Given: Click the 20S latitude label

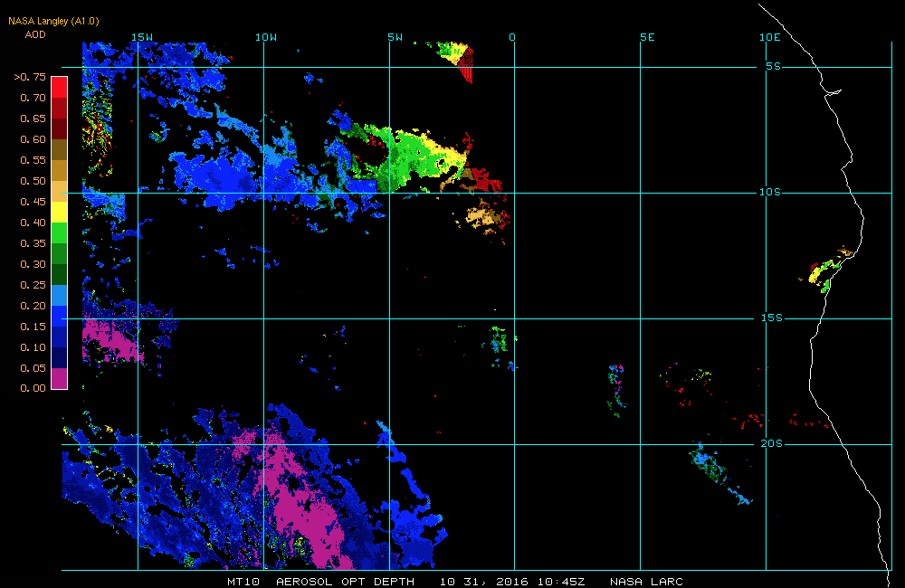Looking at the screenshot, I should [772, 444].
